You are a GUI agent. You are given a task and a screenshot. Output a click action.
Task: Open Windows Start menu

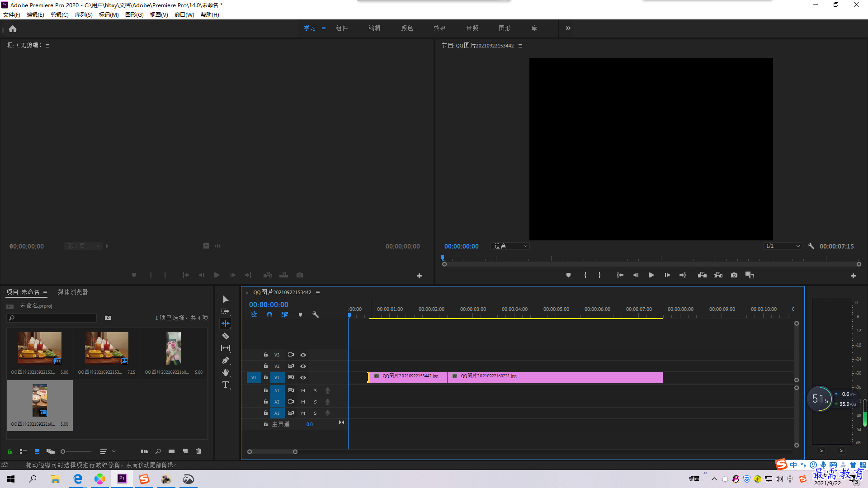pyautogui.click(x=11, y=479)
